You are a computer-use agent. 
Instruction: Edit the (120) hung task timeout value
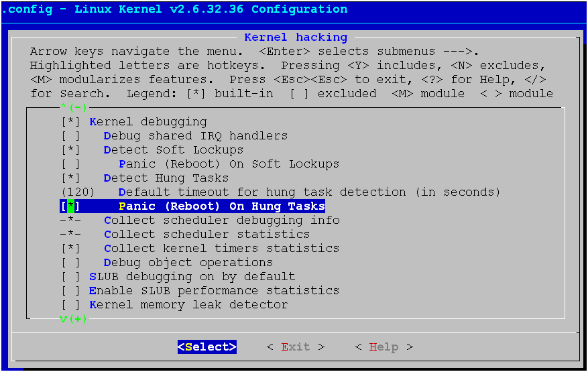click(78, 192)
